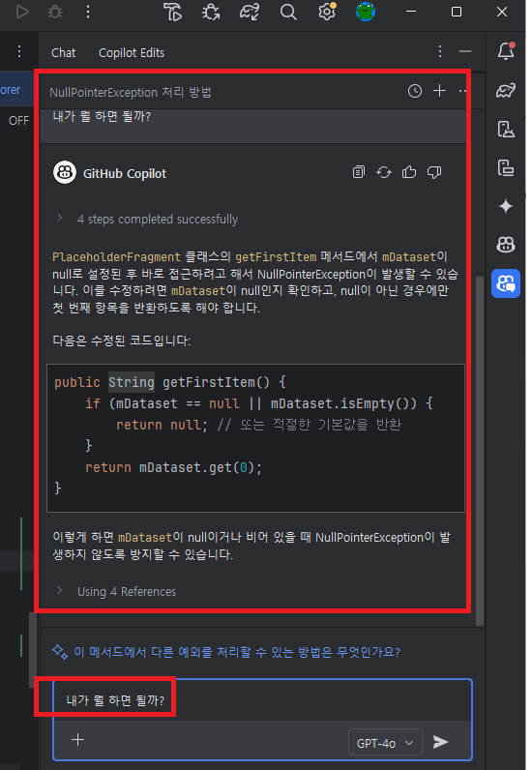The image size is (532, 770).
Task: Open notifications bell in right sidebar
Action: coord(506,50)
